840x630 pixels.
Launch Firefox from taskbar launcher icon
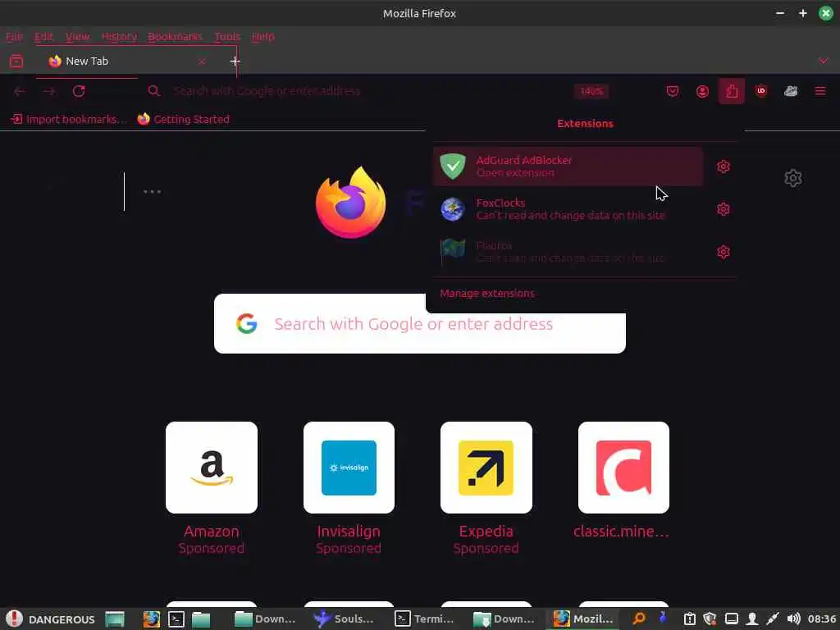[152, 619]
